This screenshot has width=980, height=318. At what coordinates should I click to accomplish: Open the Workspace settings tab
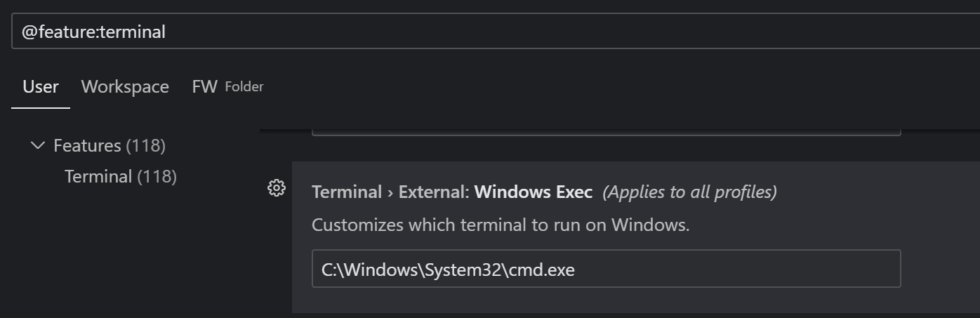125,87
